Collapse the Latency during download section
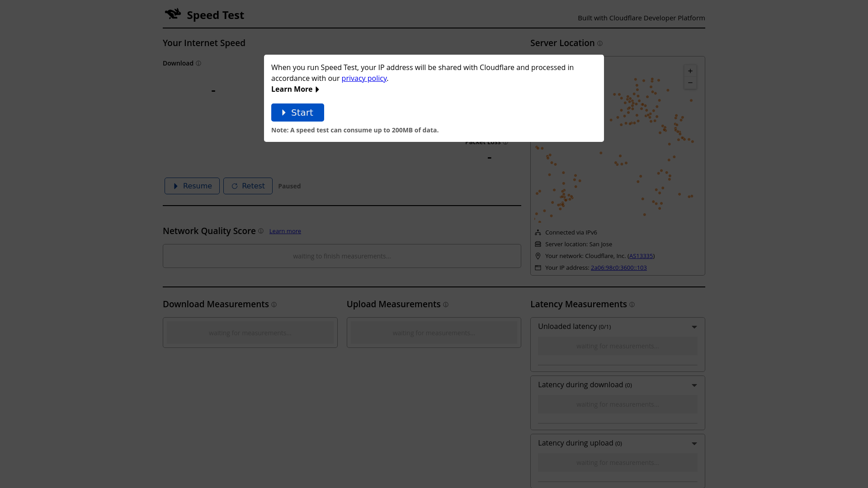Screen dimensions: 868x488 click(694, 385)
